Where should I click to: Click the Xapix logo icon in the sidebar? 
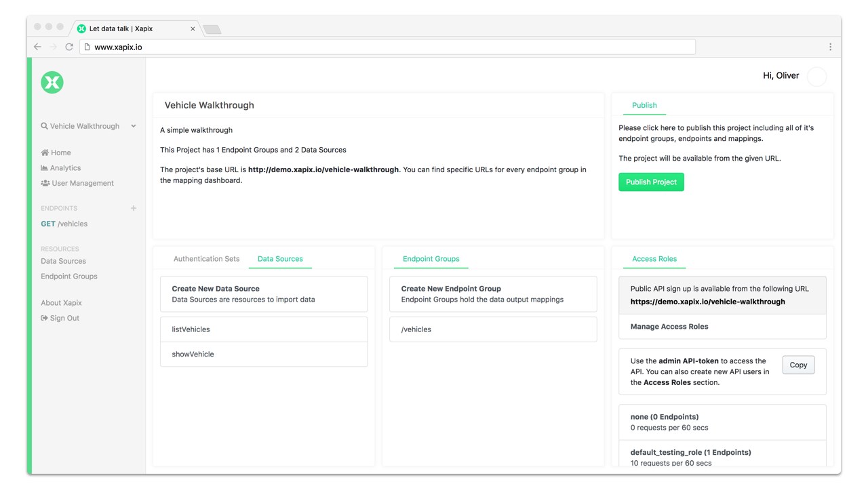(52, 82)
